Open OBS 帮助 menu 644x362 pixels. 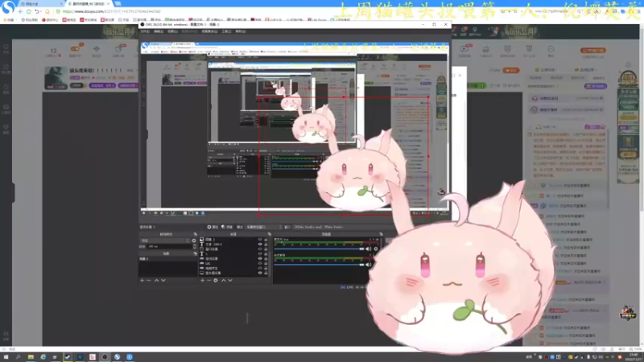click(x=240, y=31)
